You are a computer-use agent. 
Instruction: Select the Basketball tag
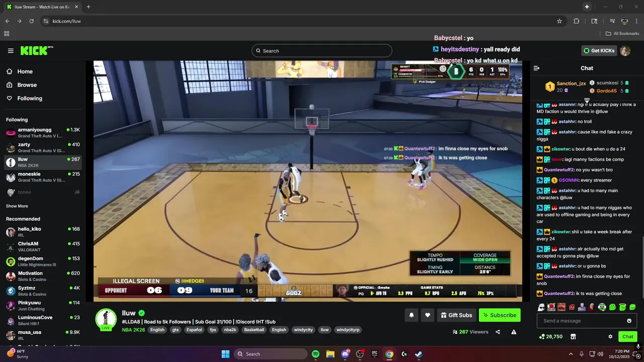[254, 330]
